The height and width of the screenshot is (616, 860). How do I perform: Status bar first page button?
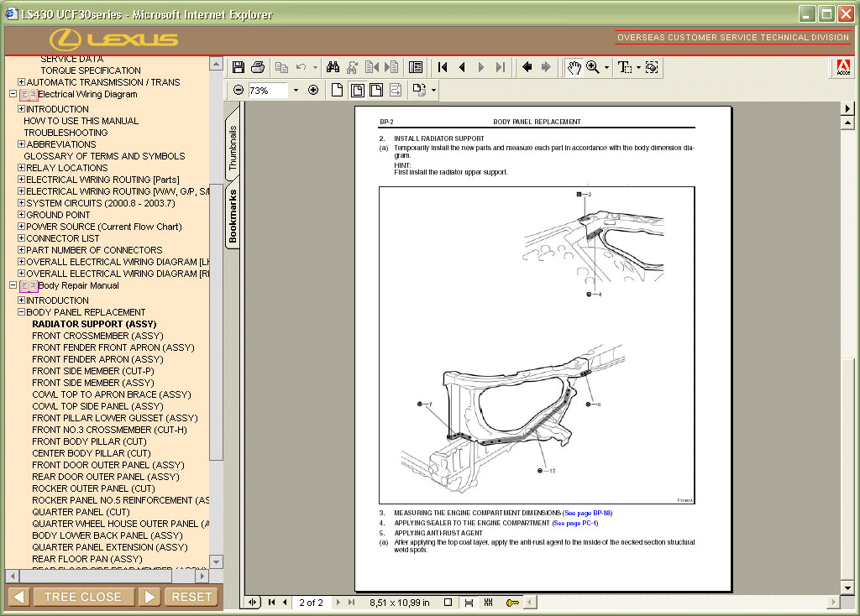pos(271,603)
